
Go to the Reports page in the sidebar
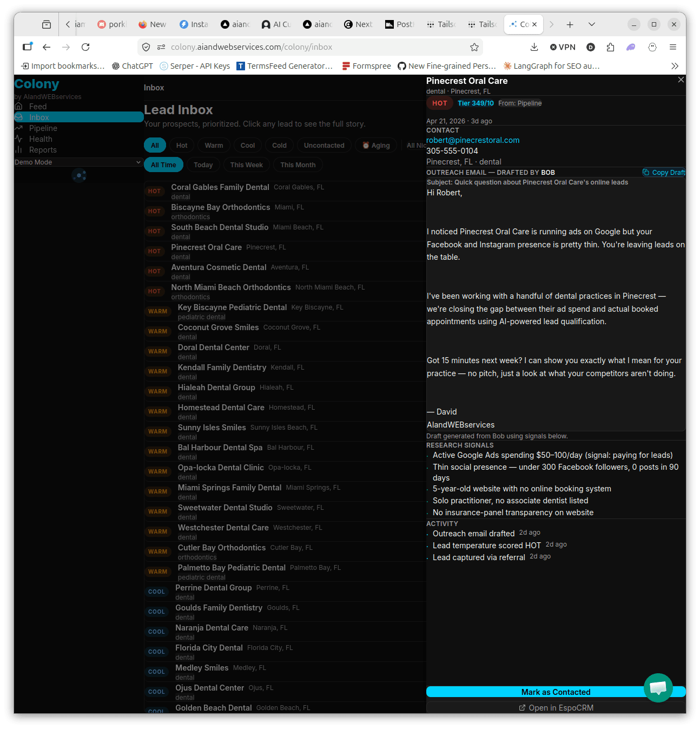coord(42,150)
